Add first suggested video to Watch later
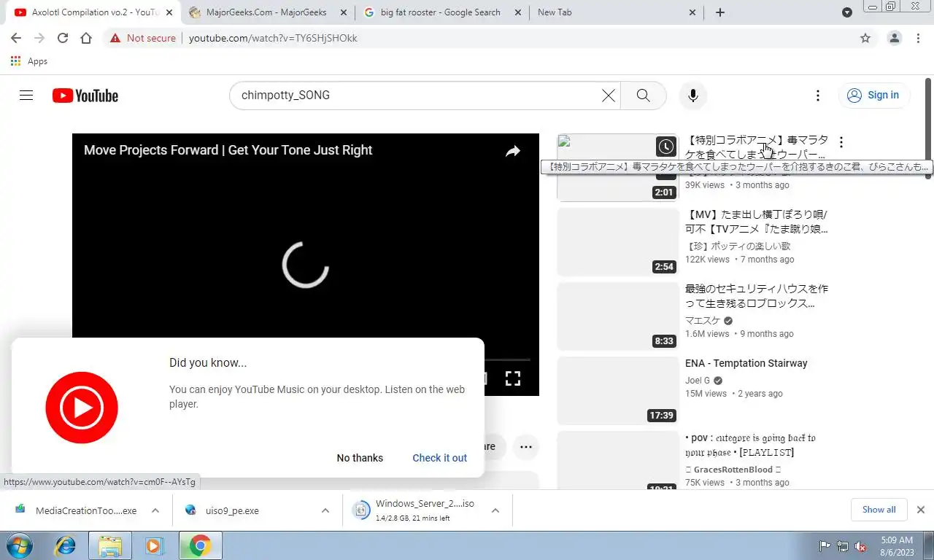The width and height of the screenshot is (934, 560). [x=665, y=147]
